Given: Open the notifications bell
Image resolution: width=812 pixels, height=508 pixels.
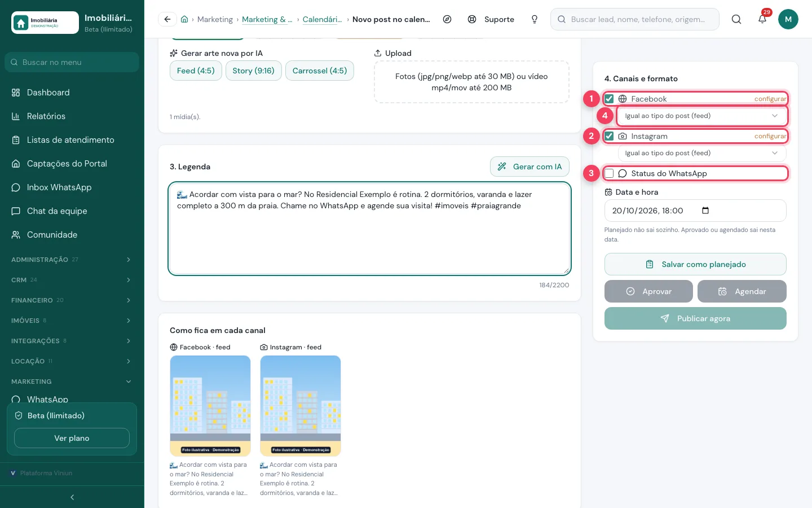Looking at the screenshot, I should [762, 19].
